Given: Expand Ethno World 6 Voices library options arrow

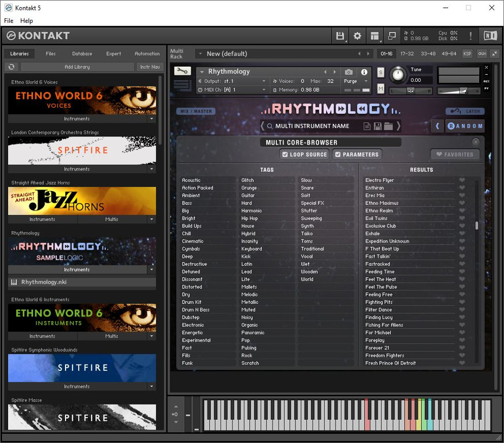Looking at the screenshot, I should (x=152, y=119).
